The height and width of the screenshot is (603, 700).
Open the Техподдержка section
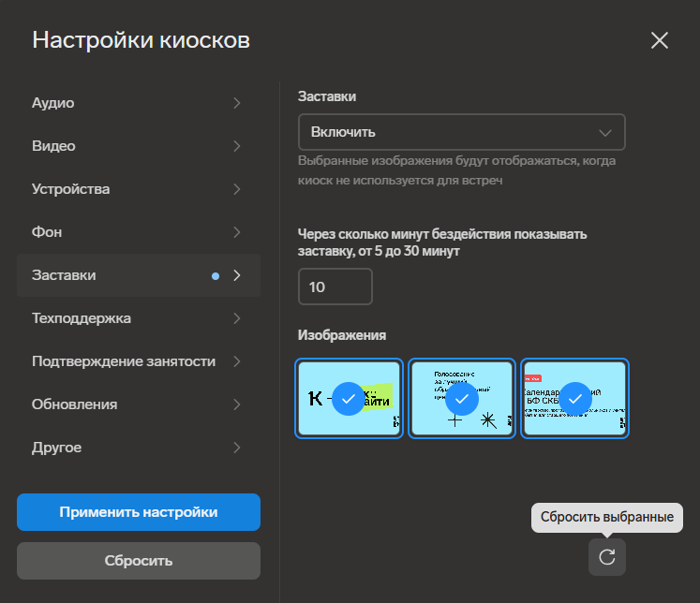[82, 318]
